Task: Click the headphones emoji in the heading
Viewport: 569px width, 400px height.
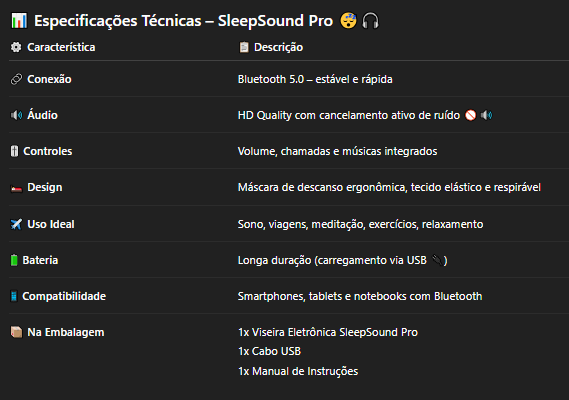Action: coord(370,21)
